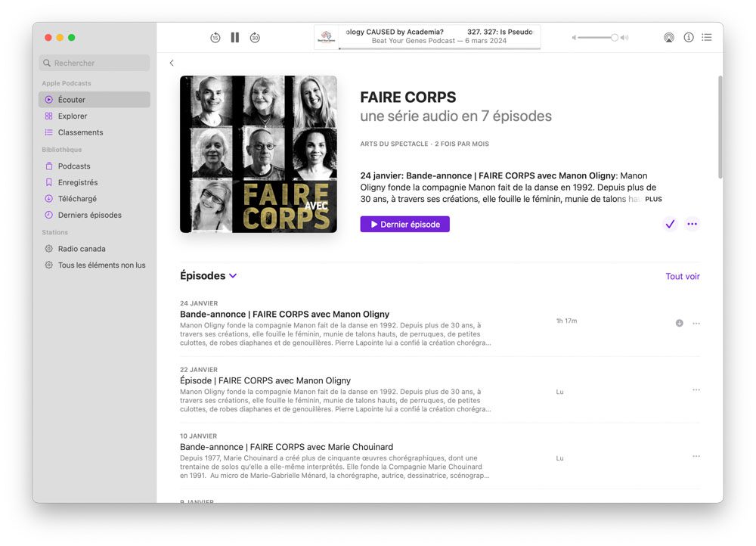Screen dimensions: 756x546
Task: Open the Tout voir link
Action: click(682, 276)
